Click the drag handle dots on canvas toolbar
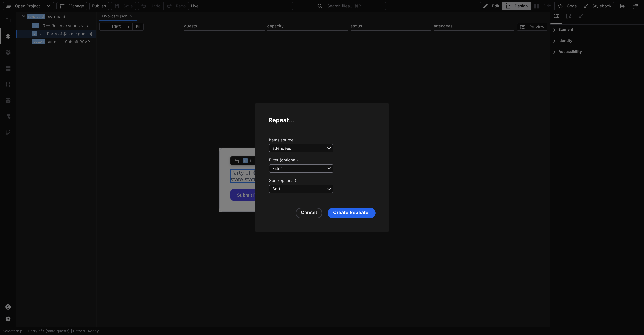The height and width of the screenshot is (335, 644). coord(251,161)
